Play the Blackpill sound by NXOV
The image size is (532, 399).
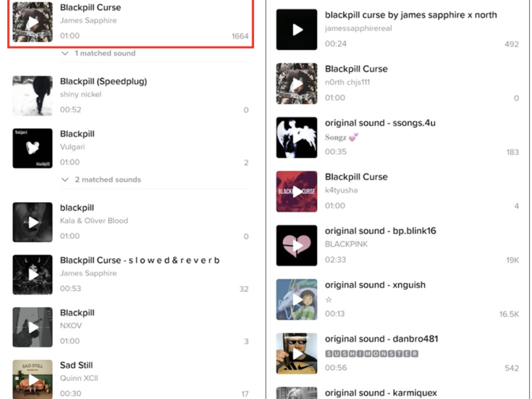[33, 327]
